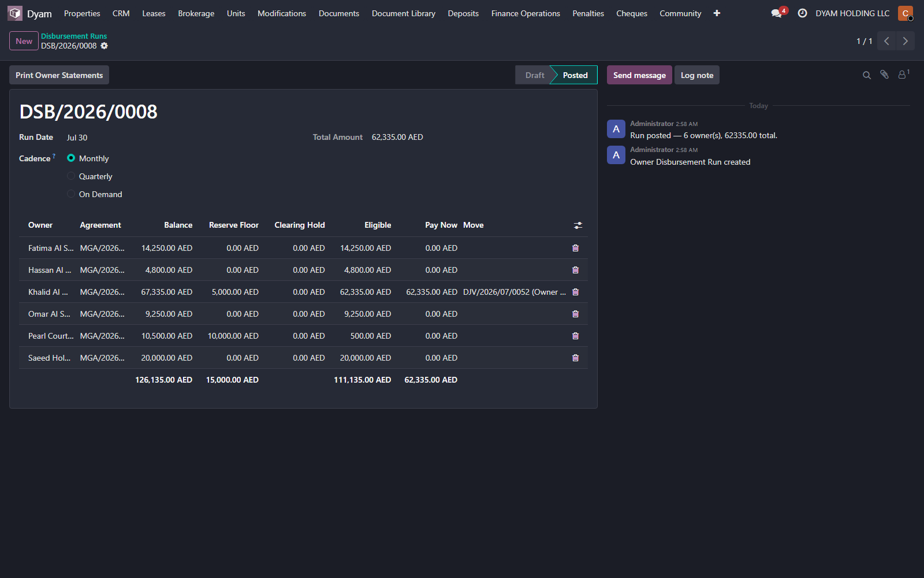Image resolution: width=924 pixels, height=578 pixels.
Task: Sort by the Reserve Floor column header
Action: [x=233, y=225]
